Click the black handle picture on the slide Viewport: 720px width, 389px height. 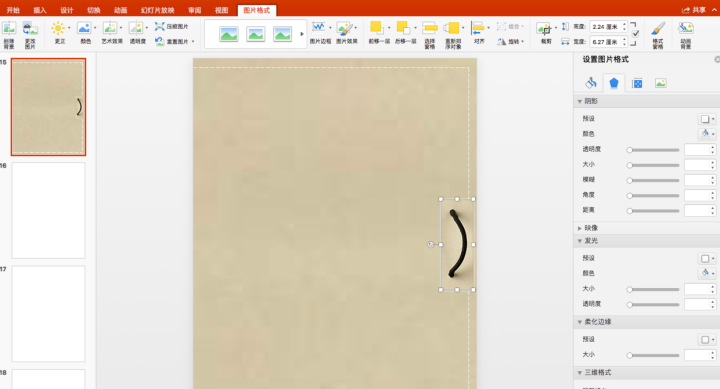click(x=457, y=244)
